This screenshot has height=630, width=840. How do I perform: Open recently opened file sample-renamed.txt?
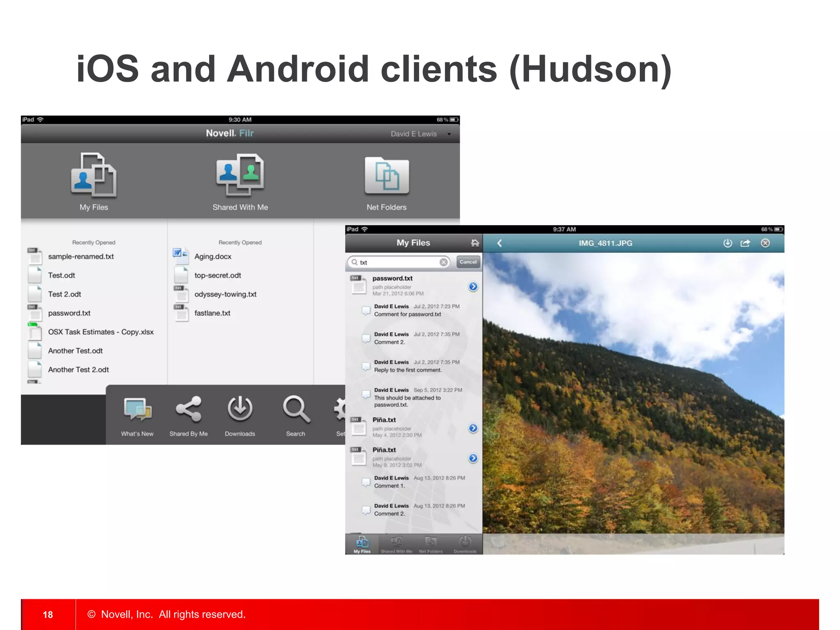tap(81, 256)
